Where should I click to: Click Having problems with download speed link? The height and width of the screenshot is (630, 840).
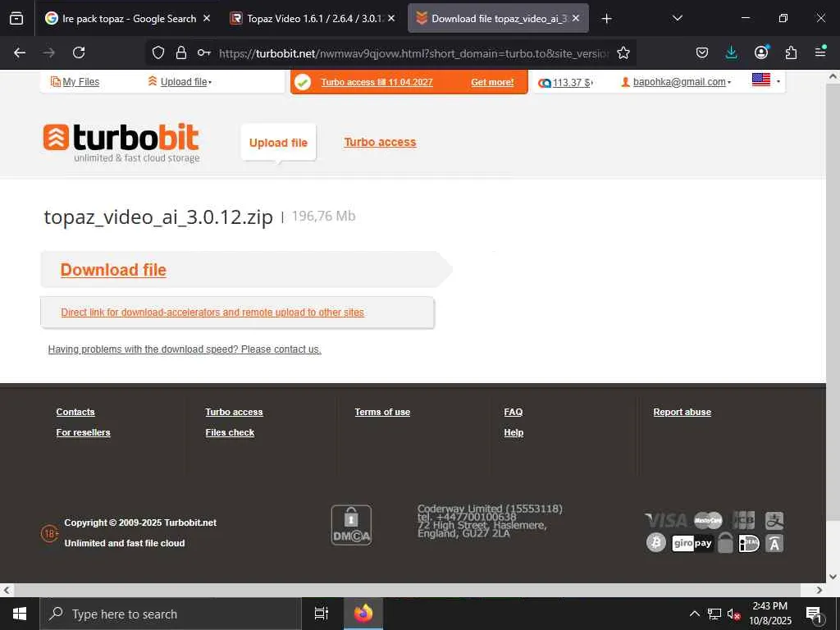(185, 349)
